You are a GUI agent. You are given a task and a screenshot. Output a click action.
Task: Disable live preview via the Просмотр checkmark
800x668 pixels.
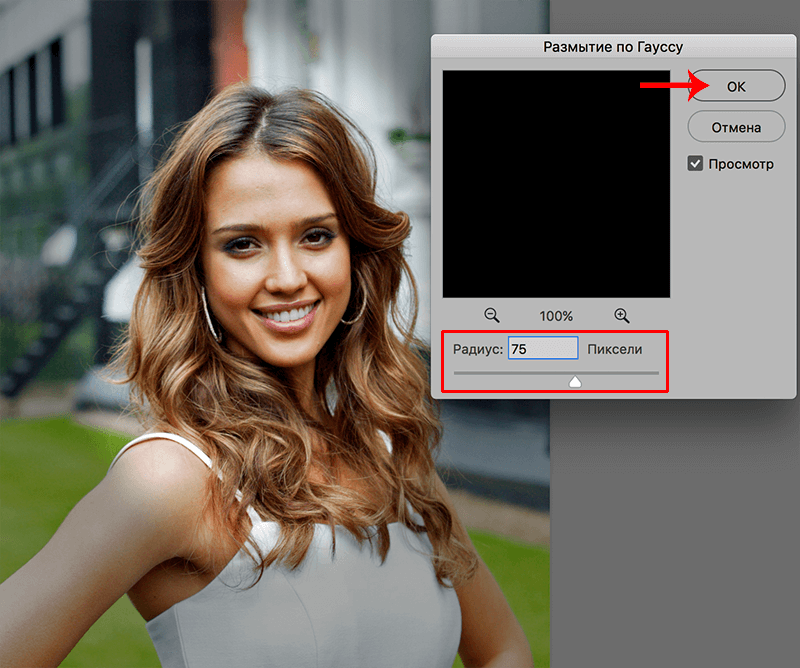695,163
